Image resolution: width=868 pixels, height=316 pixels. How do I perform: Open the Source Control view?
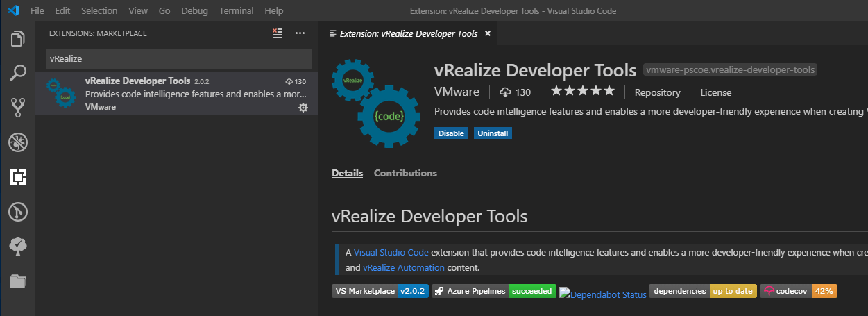tap(17, 108)
